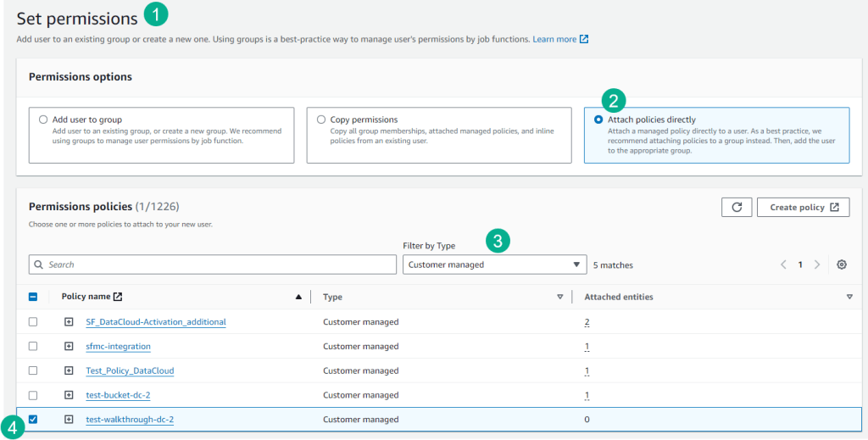Open the Filter by Type dropdown
Viewport: 868px width, 440px height.
(x=494, y=265)
